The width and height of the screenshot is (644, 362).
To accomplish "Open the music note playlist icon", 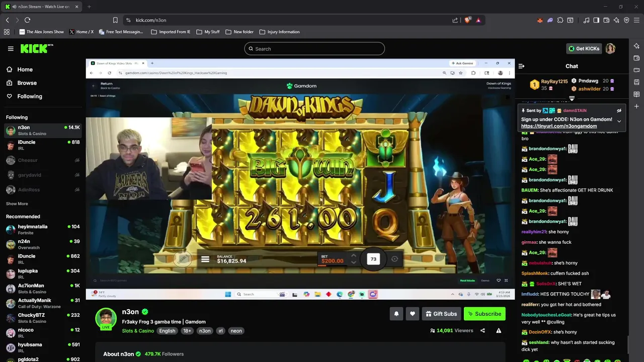I will [x=586, y=20].
